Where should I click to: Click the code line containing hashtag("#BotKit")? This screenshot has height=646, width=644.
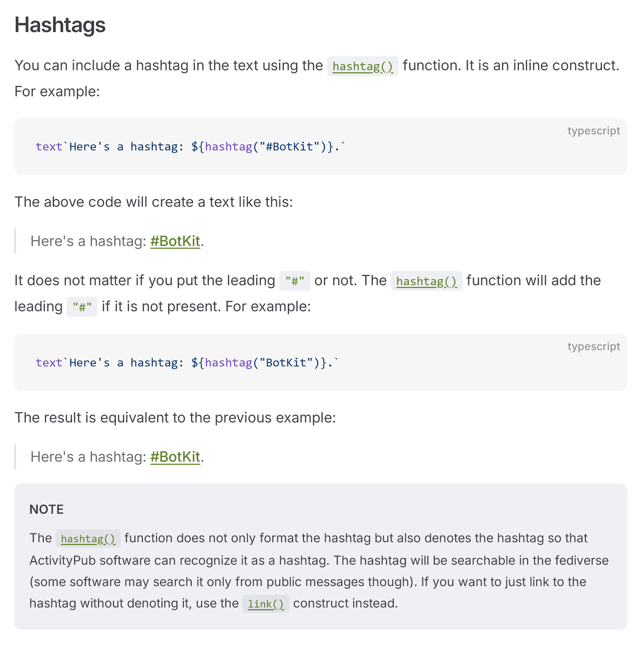tap(190, 147)
